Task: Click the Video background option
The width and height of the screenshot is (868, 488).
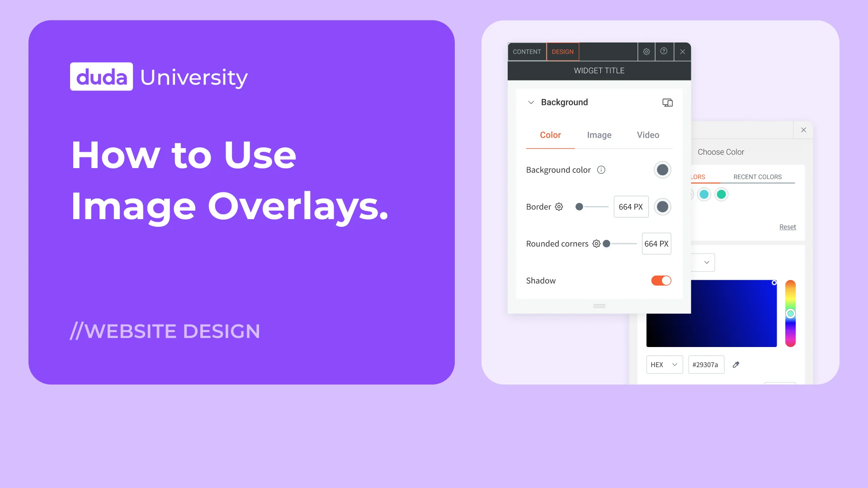Action: (x=648, y=135)
